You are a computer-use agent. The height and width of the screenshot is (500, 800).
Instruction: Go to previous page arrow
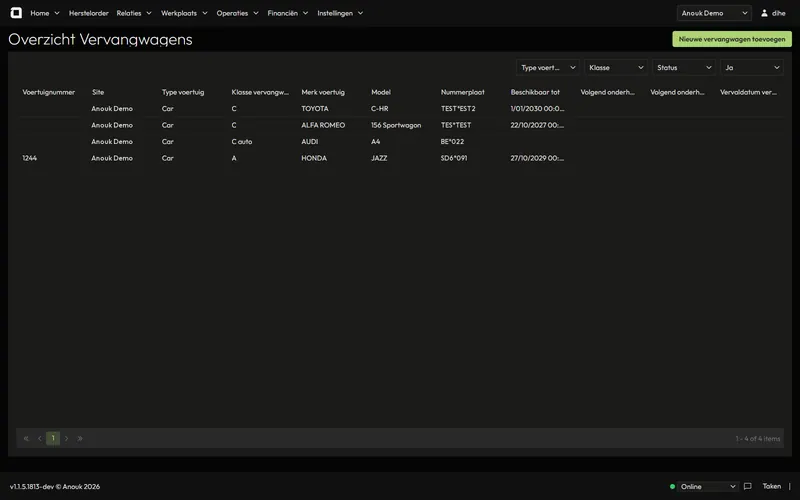pos(39,438)
